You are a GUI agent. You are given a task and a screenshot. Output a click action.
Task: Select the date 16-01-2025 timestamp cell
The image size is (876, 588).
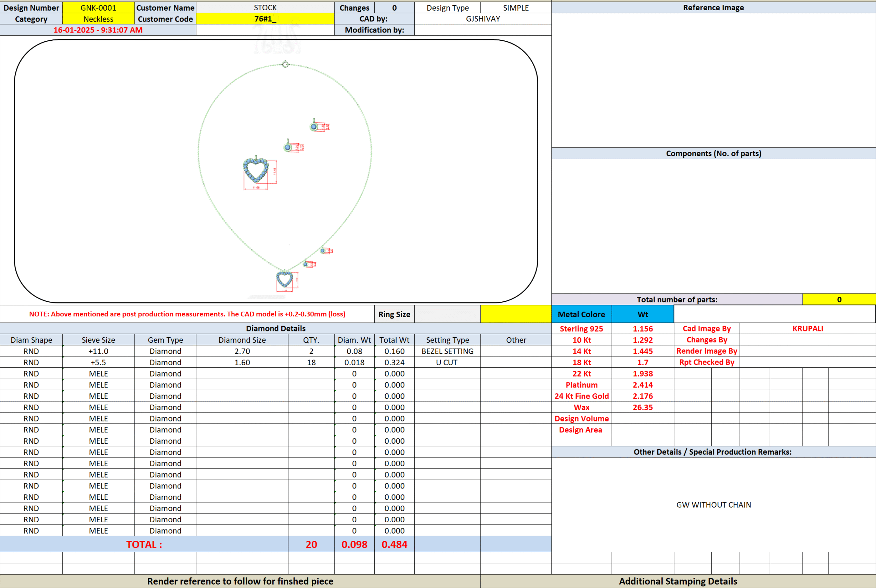(x=98, y=30)
